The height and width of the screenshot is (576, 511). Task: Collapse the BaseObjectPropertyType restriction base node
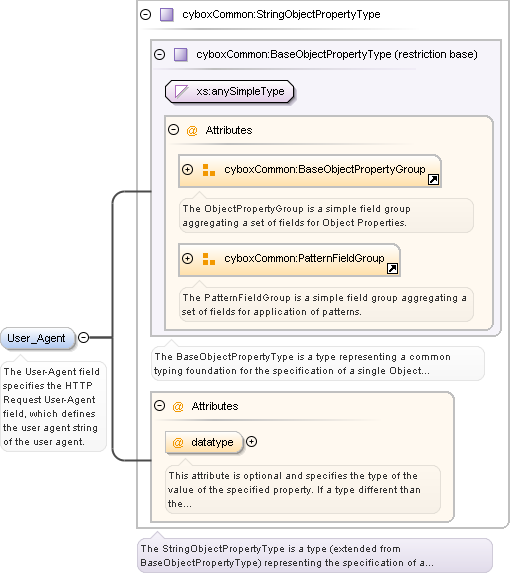point(159,55)
